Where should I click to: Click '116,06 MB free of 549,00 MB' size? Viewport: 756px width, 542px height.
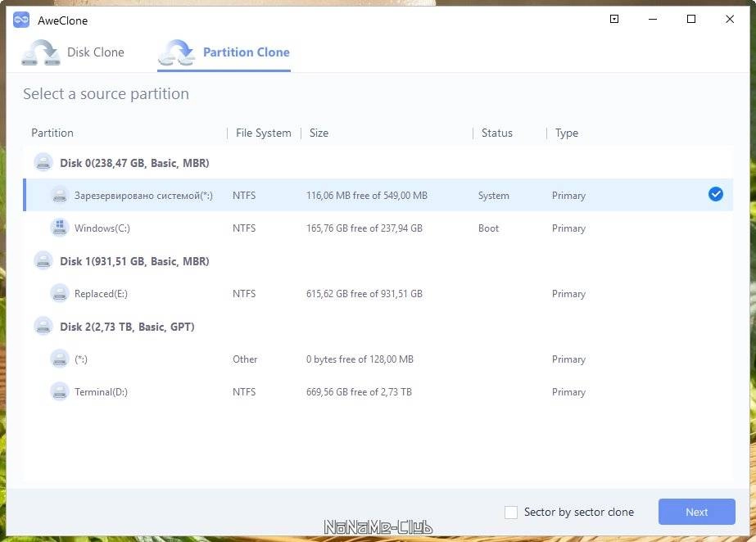[367, 196]
